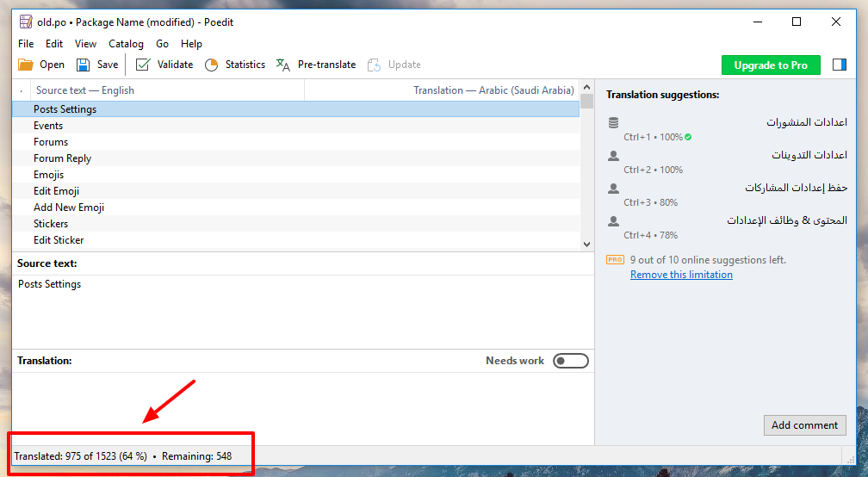
Task: Click the Remaining: 548 status text
Action: (196, 456)
